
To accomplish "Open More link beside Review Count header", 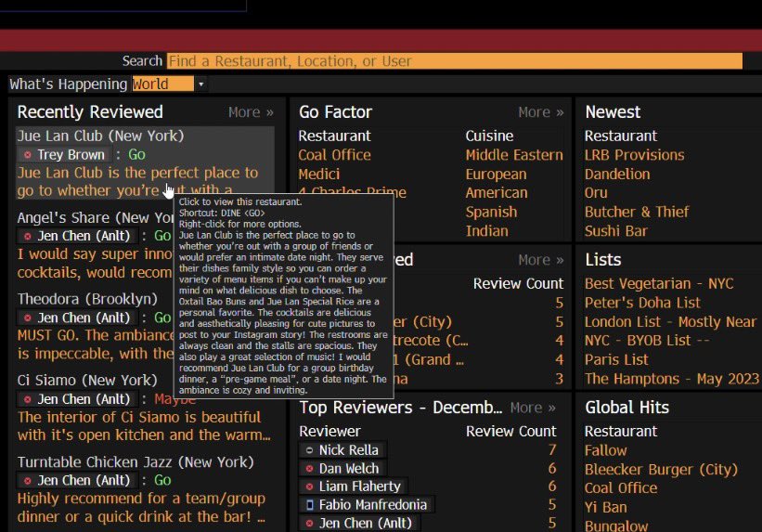I will tap(541, 260).
